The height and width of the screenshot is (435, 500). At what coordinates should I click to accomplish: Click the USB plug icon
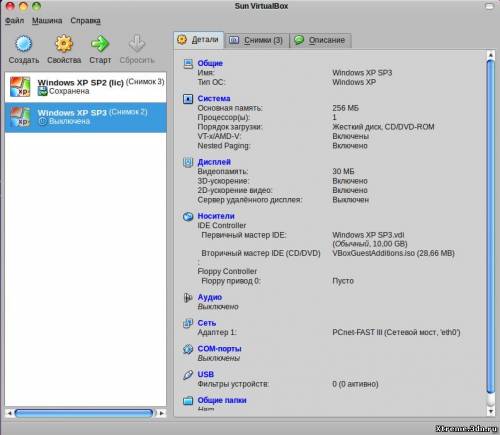click(x=188, y=375)
